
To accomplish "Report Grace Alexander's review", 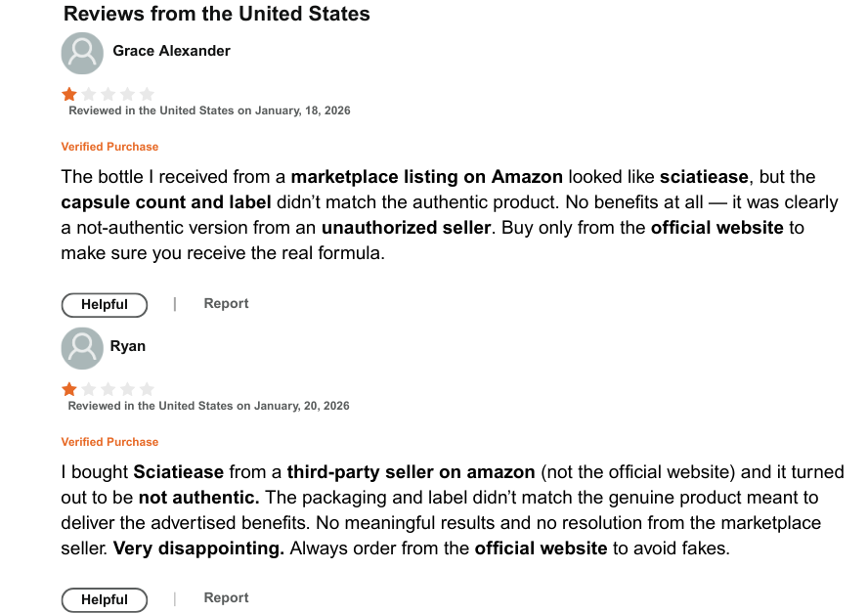I will [x=226, y=303].
